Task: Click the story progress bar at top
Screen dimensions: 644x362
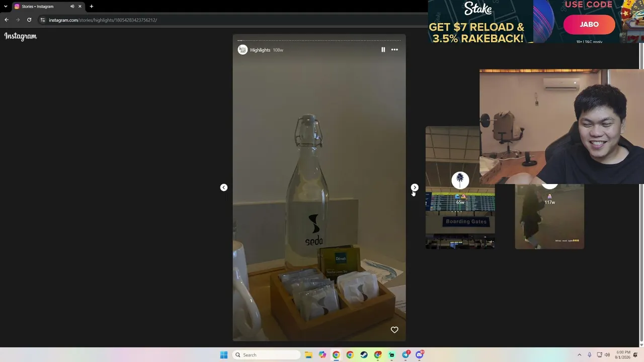Action: click(x=319, y=40)
